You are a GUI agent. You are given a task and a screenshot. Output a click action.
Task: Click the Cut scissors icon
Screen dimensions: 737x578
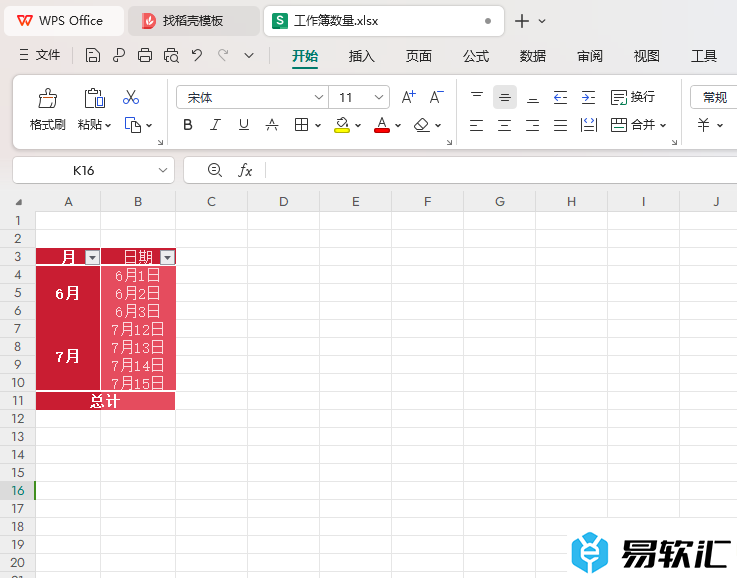131,97
